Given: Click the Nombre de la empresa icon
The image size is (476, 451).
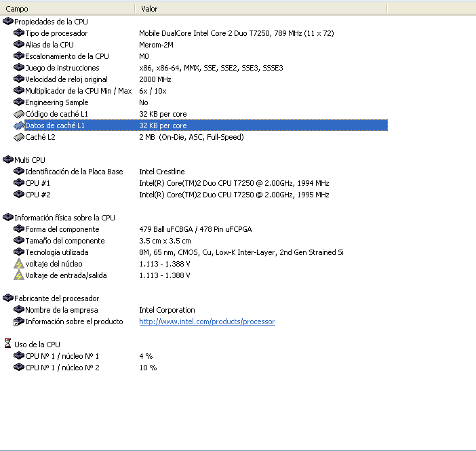Looking at the screenshot, I should 19,310.
